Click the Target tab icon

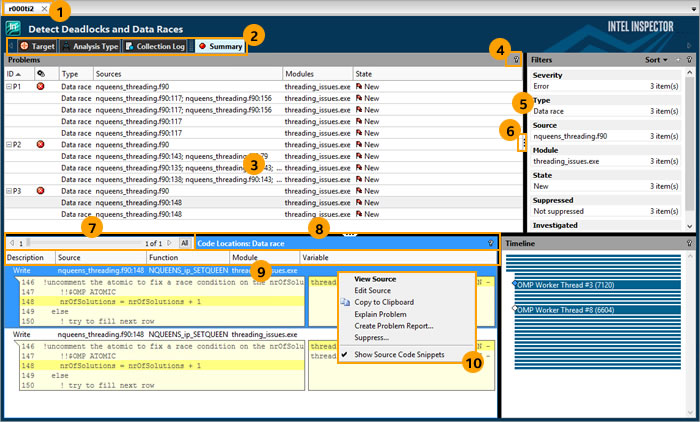coord(25,46)
